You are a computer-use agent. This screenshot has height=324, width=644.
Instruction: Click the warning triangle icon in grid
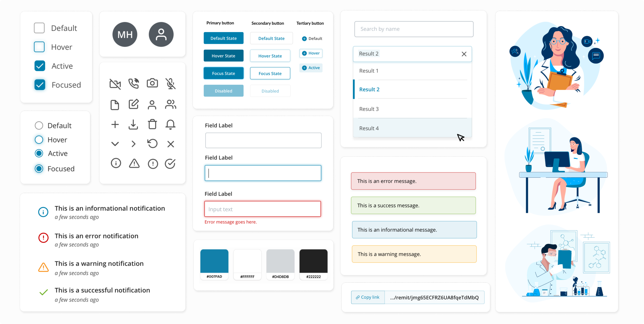134,163
